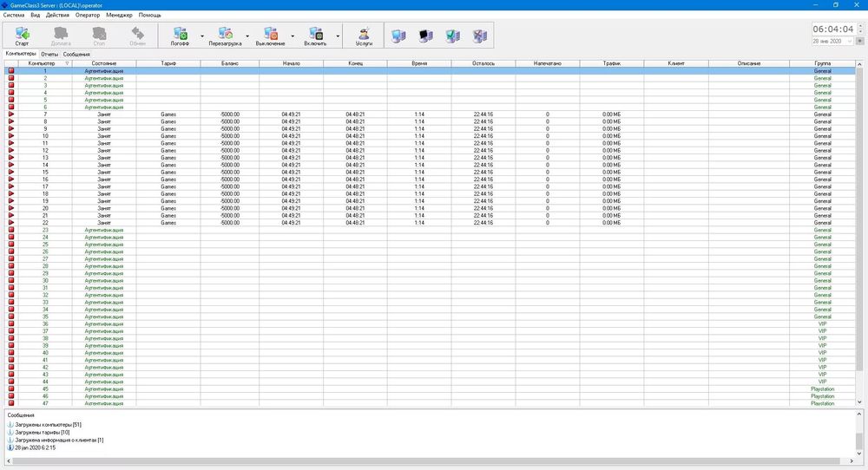Screen dimensions: 868x470
Task: Sort by the Тариф column header
Action: click(168, 63)
